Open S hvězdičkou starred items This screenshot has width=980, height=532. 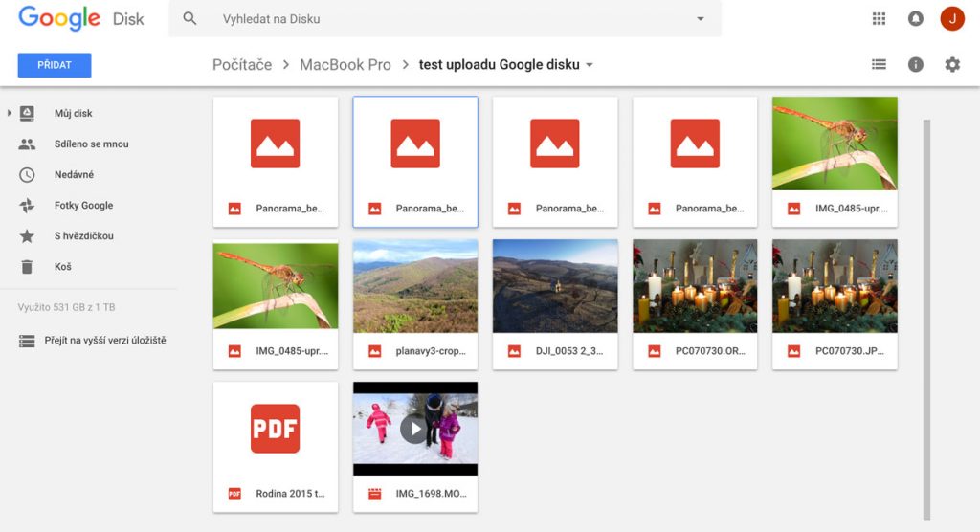(x=83, y=236)
